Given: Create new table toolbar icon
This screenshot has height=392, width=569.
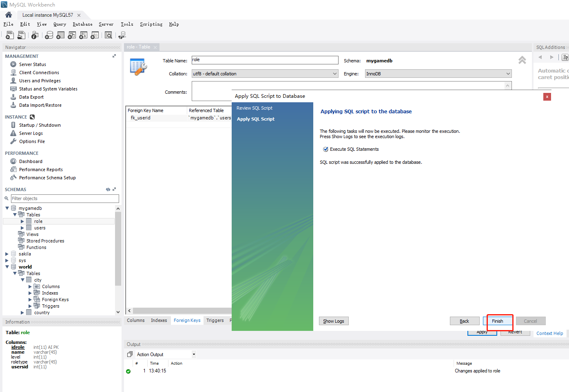Looking at the screenshot, I should 60,35.
